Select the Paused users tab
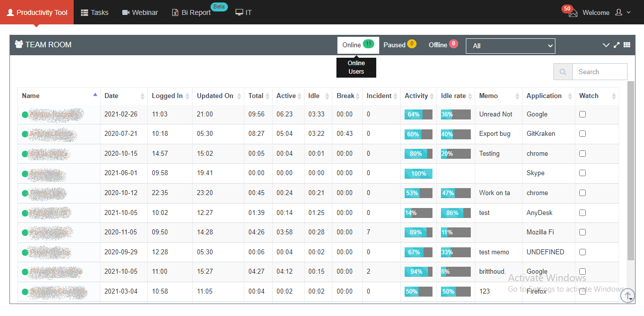 click(400, 45)
